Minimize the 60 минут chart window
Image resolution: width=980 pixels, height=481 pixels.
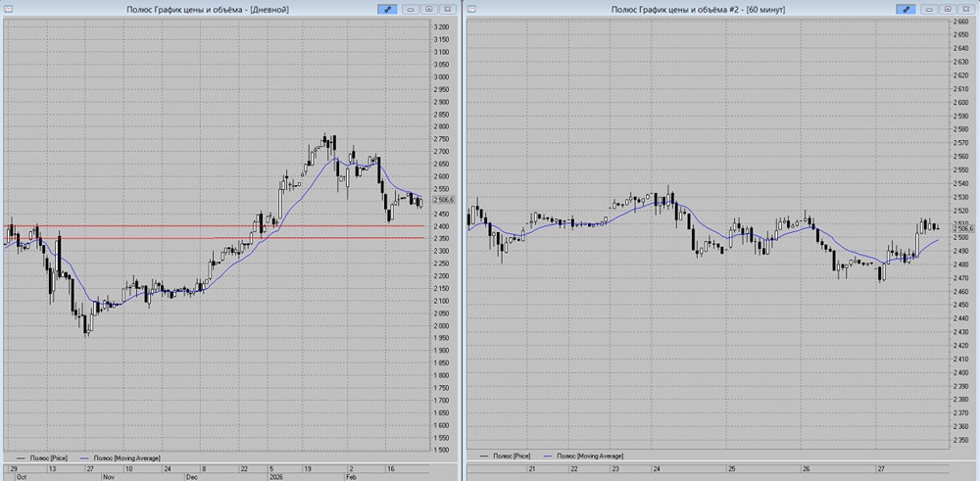tap(929, 10)
